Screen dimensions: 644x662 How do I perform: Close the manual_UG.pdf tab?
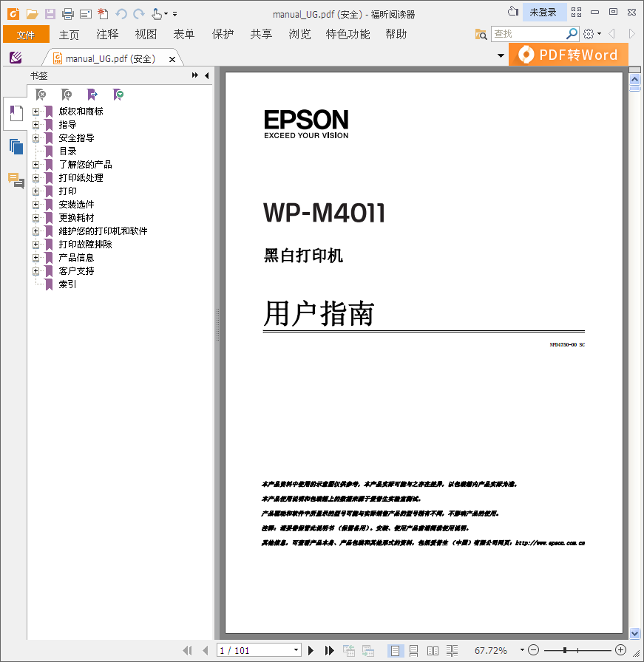point(172,60)
